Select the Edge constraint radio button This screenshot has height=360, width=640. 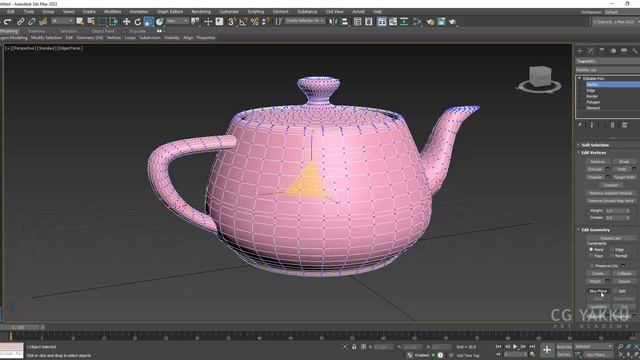(x=612, y=249)
